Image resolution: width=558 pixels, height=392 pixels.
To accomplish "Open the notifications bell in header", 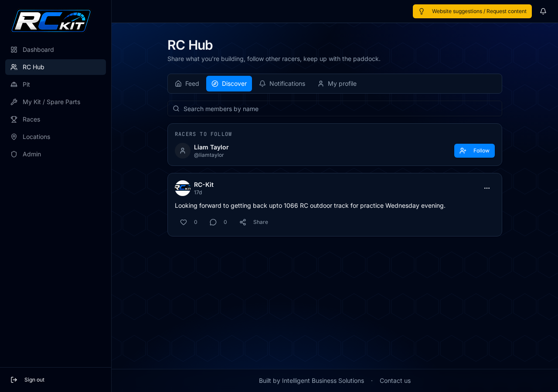I will point(543,11).
